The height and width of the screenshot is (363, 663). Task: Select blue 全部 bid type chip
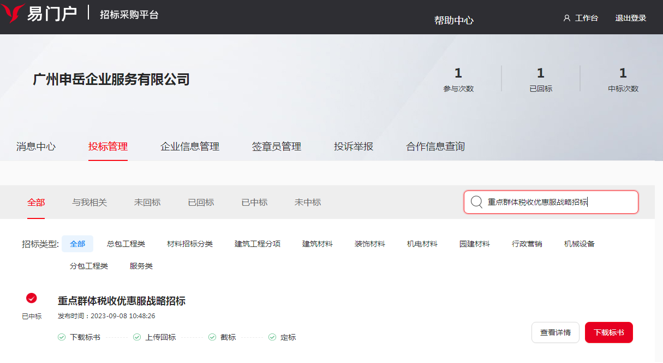pyautogui.click(x=77, y=244)
